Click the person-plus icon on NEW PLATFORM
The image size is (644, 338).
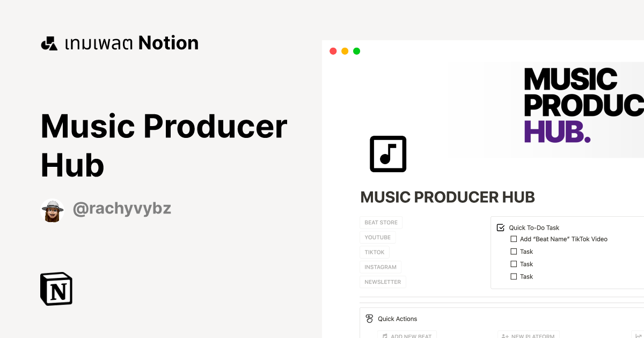point(505,336)
